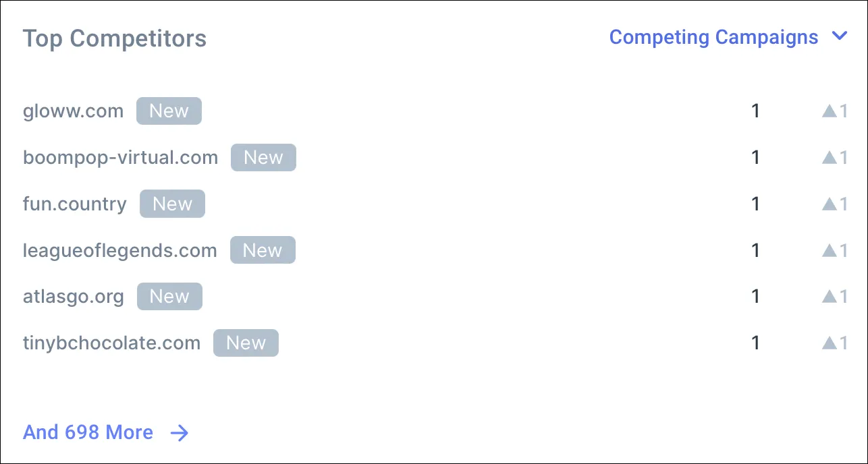Open the fun.country competitor entry
The image size is (868, 464).
75,204
